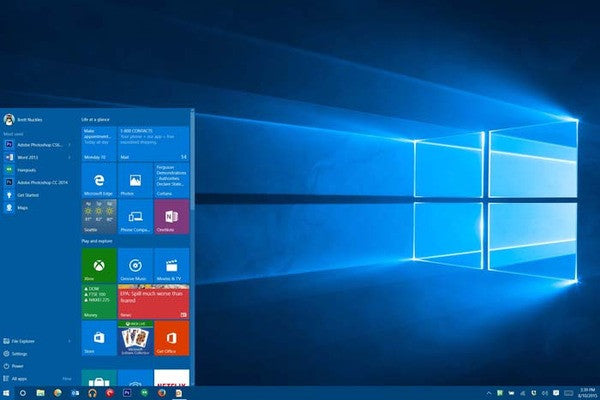Open File Explorer on the taskbar
600x400 pixels.
pos(40,393)
